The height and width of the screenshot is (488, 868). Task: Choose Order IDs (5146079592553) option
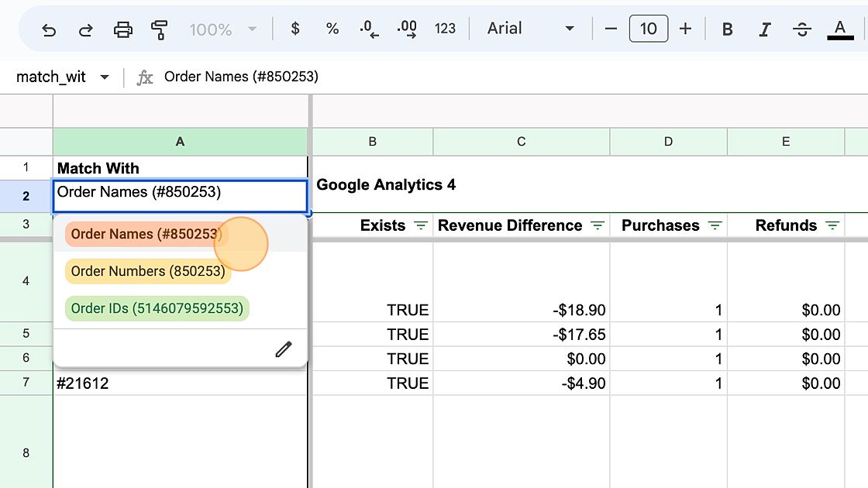[x=157, y=308]
